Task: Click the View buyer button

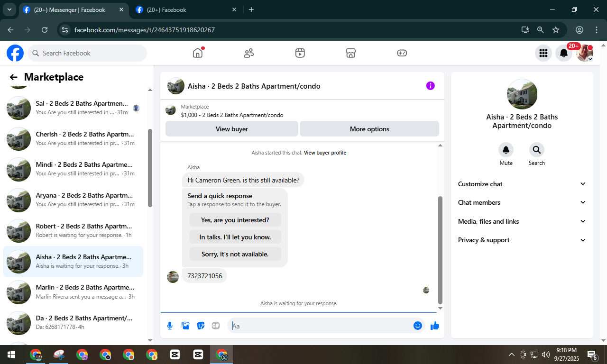Action: [232, 129]
